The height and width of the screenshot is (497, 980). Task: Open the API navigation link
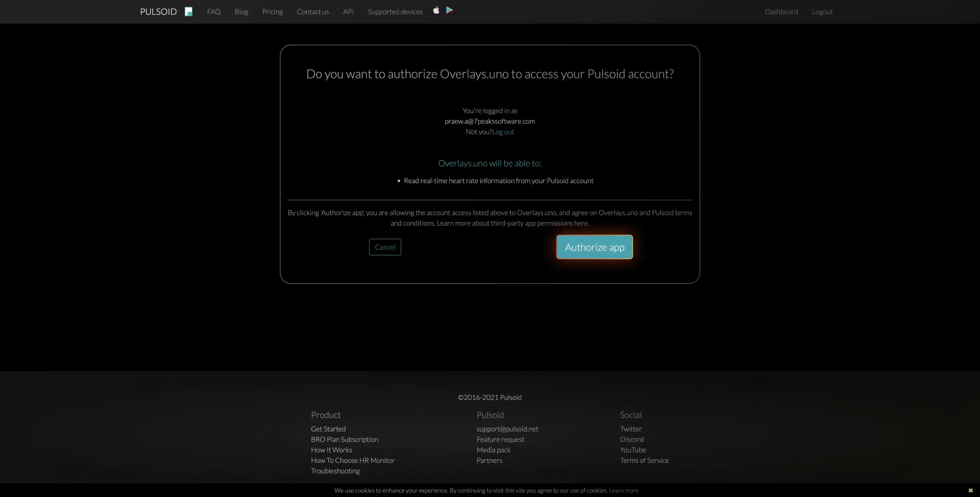point(348,12)
